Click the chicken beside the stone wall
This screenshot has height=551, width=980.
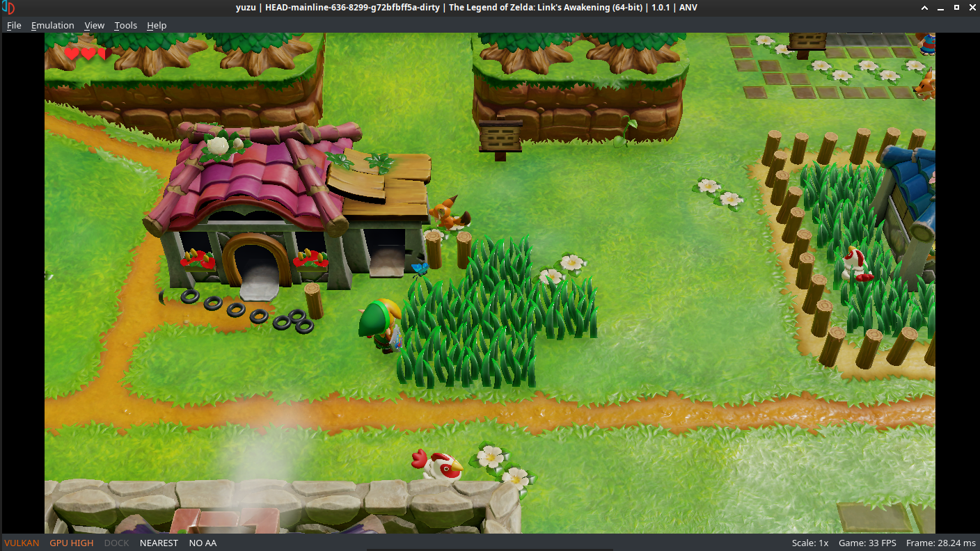point(438,465)
